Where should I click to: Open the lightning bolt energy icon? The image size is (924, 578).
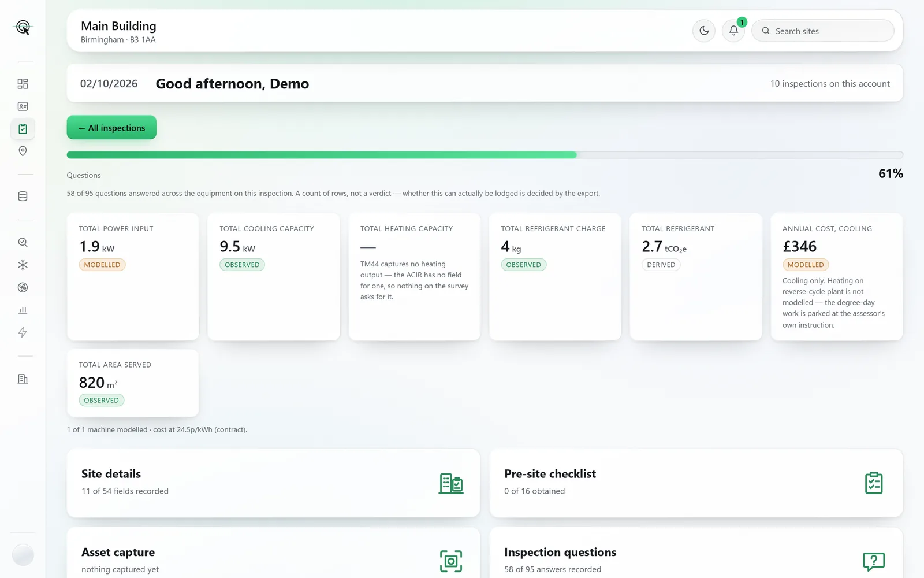point(23,332)
